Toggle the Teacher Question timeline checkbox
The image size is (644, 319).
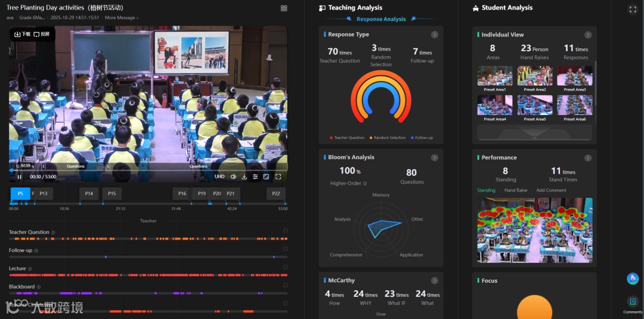(x=286, y=231)
